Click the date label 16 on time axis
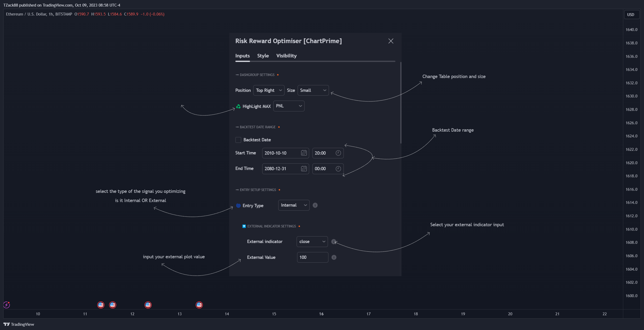The image size is (644, 330). point(321,314)
